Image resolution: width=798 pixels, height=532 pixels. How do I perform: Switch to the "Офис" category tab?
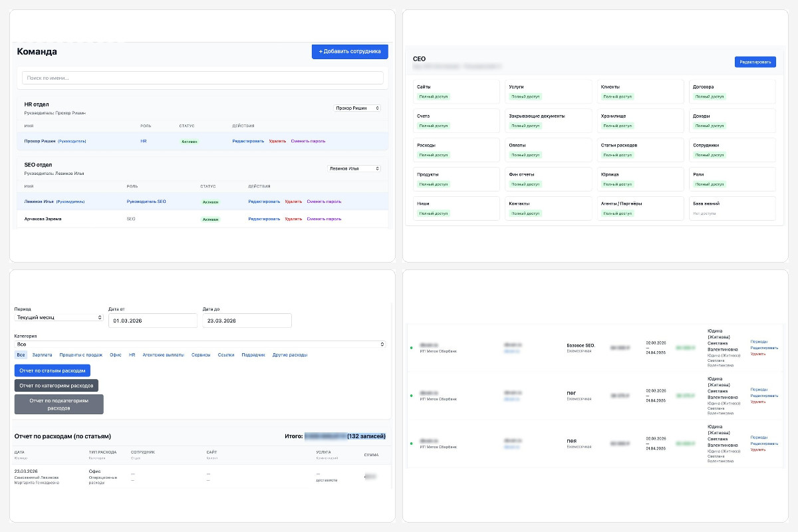tap(116, 355)
